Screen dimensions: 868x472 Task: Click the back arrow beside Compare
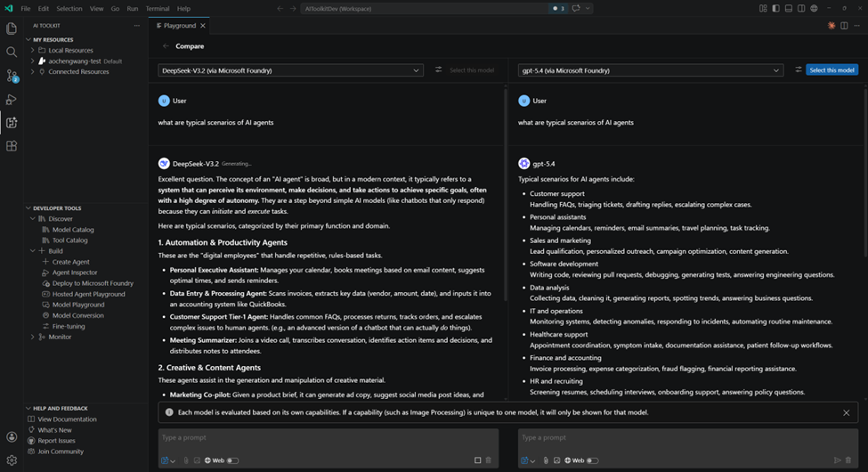coord(166,46)
